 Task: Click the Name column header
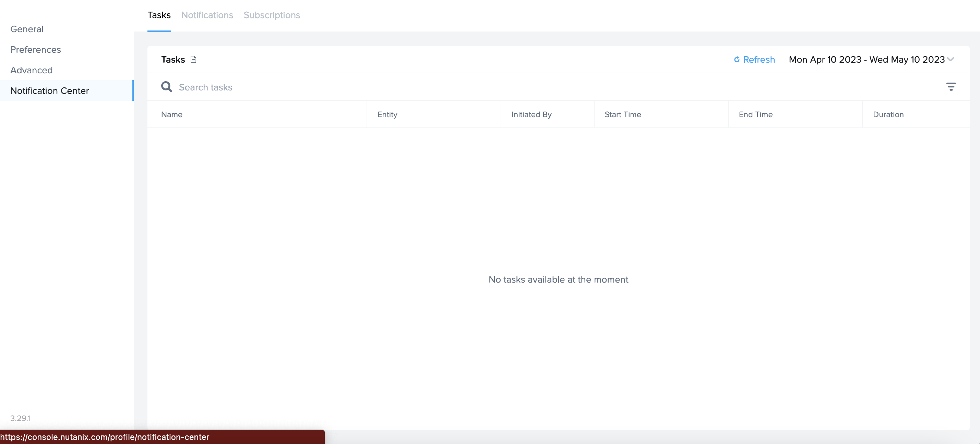(x=171, y=114)
